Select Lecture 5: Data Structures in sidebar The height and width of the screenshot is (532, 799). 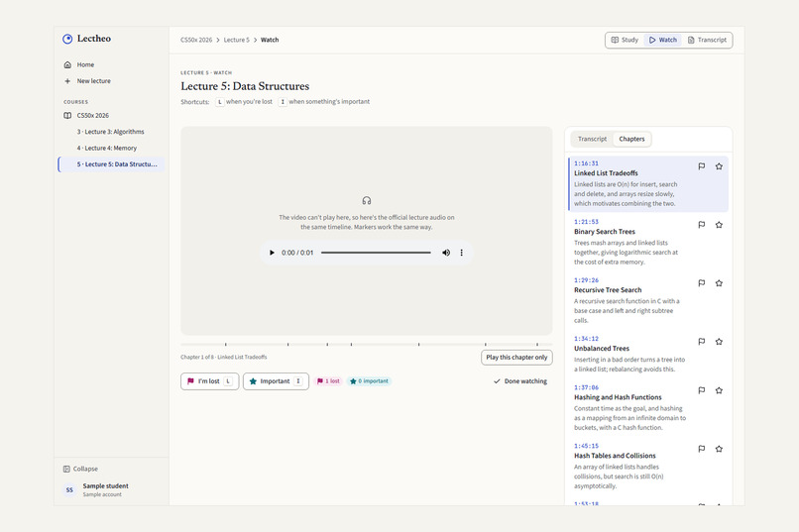pos(112,164)
